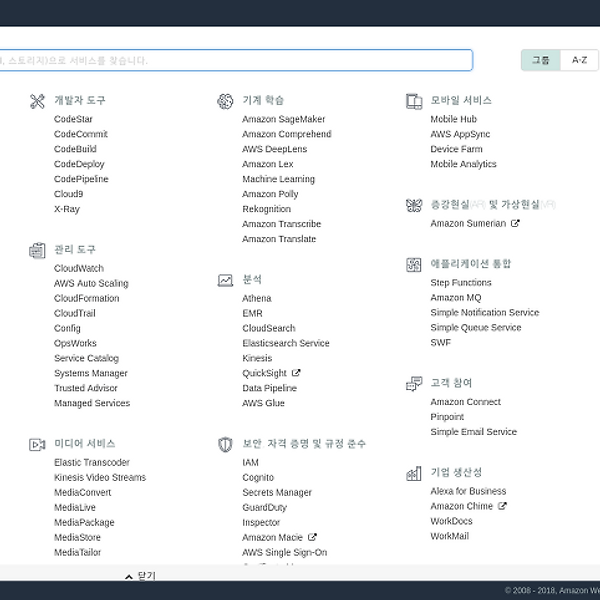
Task: Open CodeDeploy service
Action: pyautogui.click(x=79, y=164)
